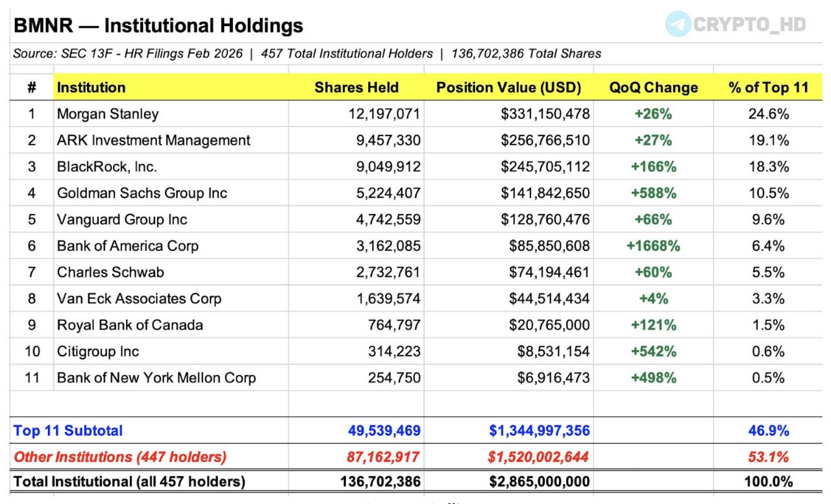The image size is (831, 504).
Task: Click the Telegram paper plane icon in watermark
Action: [x=678, y=24]
